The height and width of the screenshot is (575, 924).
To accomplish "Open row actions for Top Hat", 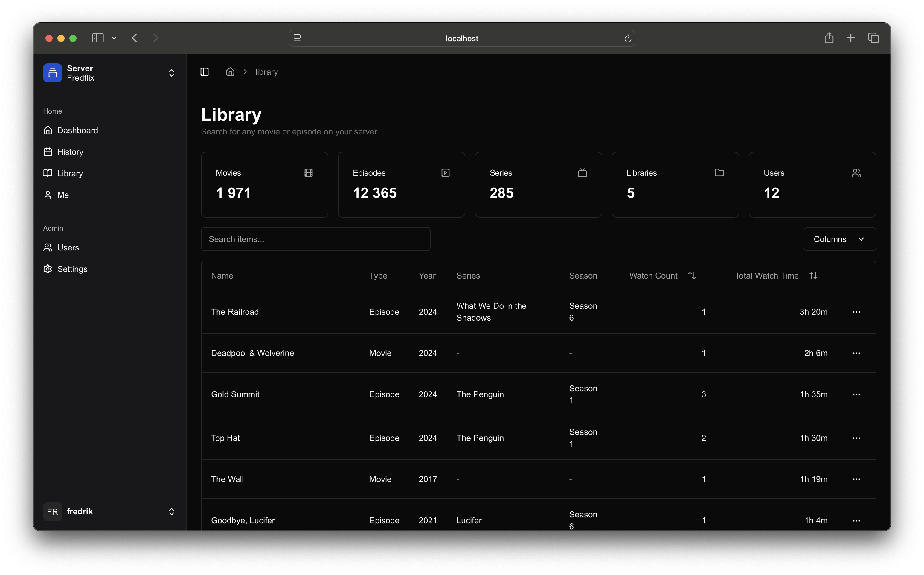I will pos(856,438).
